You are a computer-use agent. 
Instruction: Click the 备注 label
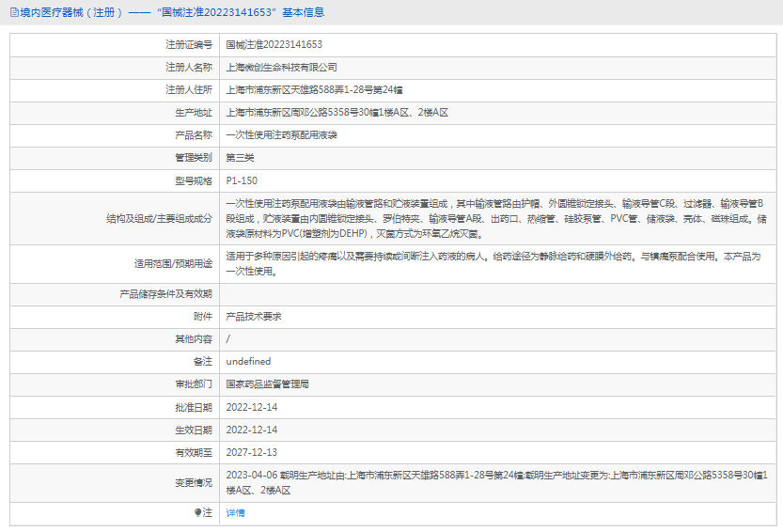coord(203,361)
